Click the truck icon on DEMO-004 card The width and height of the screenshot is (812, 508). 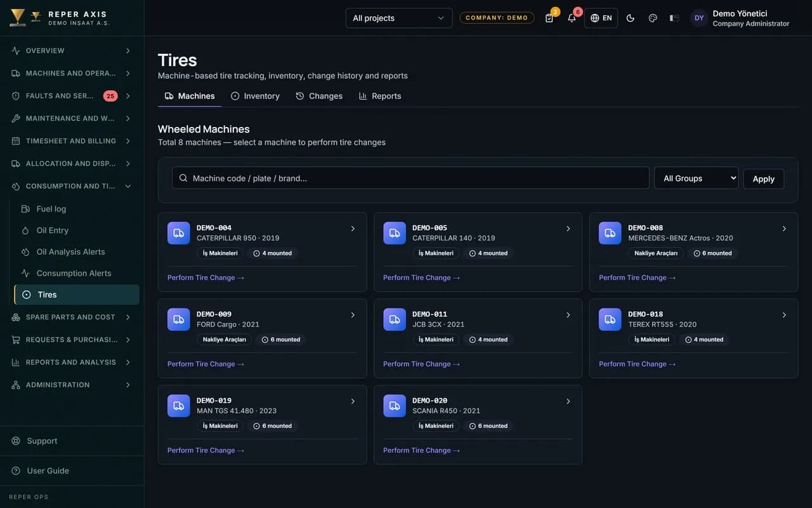(179, 233)
